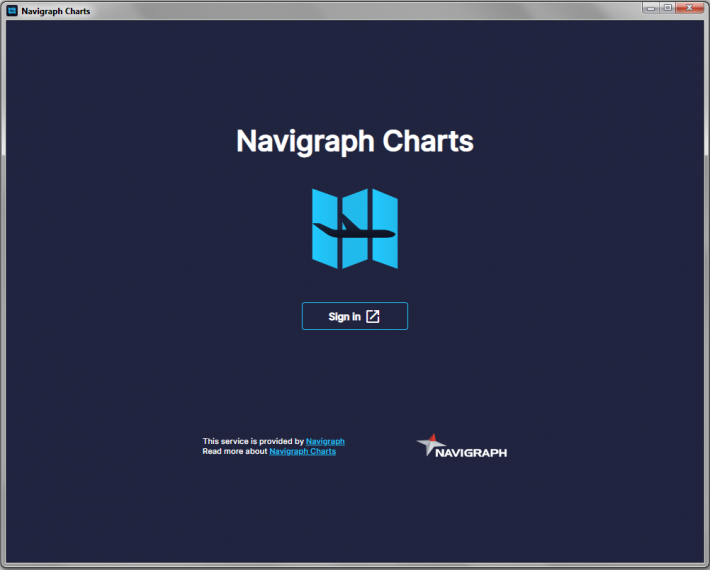Click the Navigraph compass-star logo
Viewport: 710px width, 570px height.
point(461,446)
